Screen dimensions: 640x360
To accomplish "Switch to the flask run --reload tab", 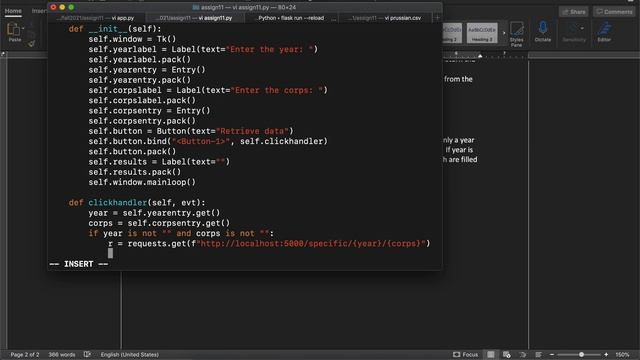I will point(291,18).
